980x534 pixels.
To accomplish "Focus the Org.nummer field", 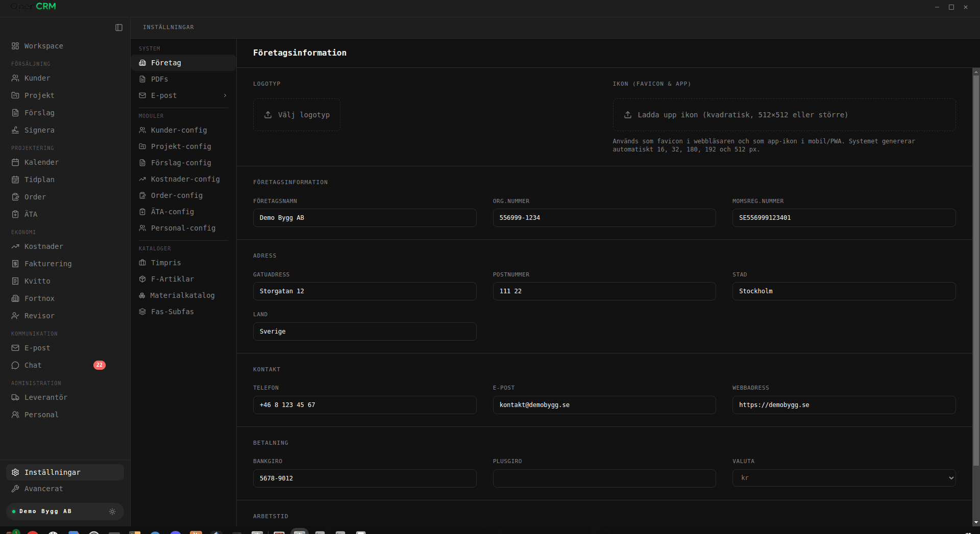I will tap(604, 218).
